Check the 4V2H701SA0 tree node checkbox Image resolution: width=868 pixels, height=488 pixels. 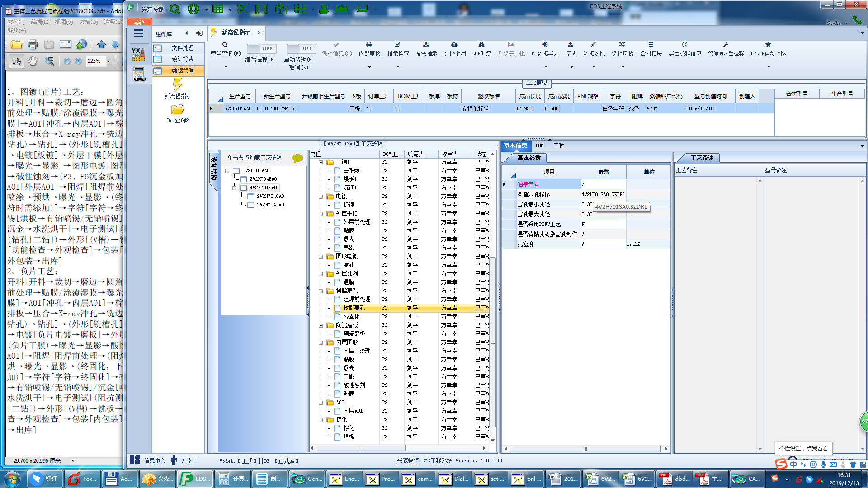244,188
